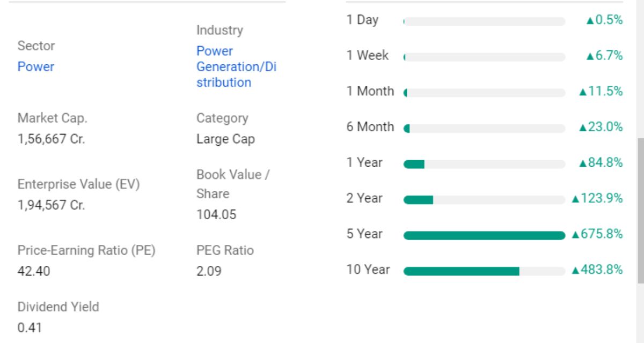Open Power Generation/Distribution industry link
644x343 pixels.
tap(236, 67)
